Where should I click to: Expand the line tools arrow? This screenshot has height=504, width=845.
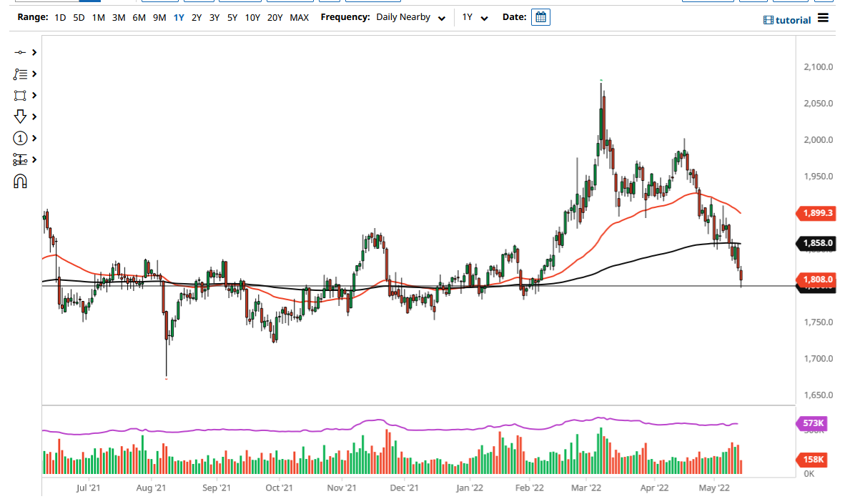(x=34, y=52)
